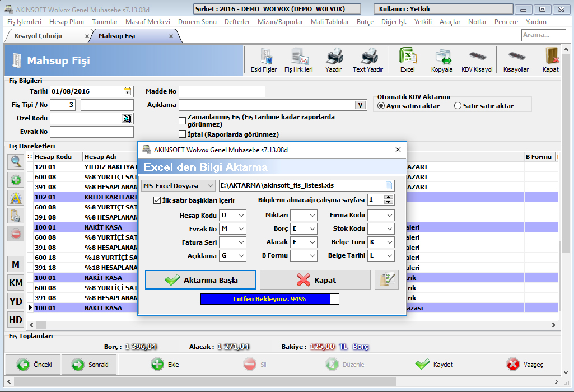Open the Fiş İşlemleri menu
Screen dimensions: 574x392
click(24, 22)
